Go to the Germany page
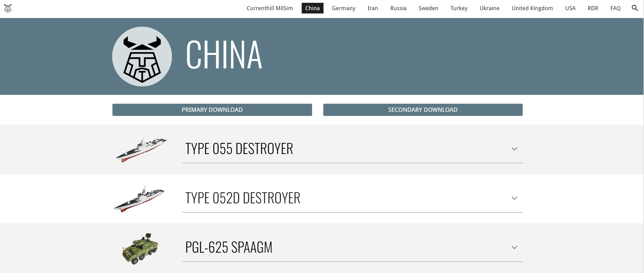 coord(344,8)
